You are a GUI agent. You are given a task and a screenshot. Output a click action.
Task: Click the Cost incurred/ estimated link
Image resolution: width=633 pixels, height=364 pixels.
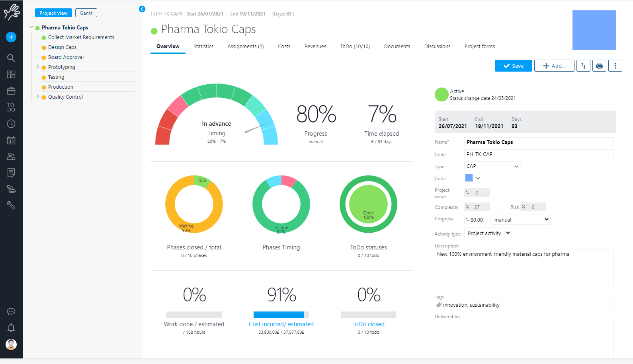point(281,324)
